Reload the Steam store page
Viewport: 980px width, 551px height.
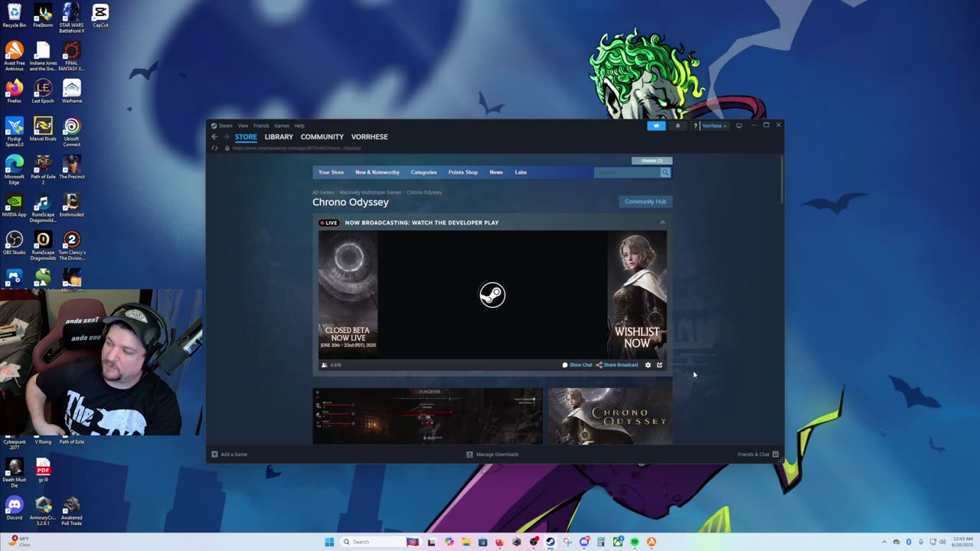click(x=215, y=148)
